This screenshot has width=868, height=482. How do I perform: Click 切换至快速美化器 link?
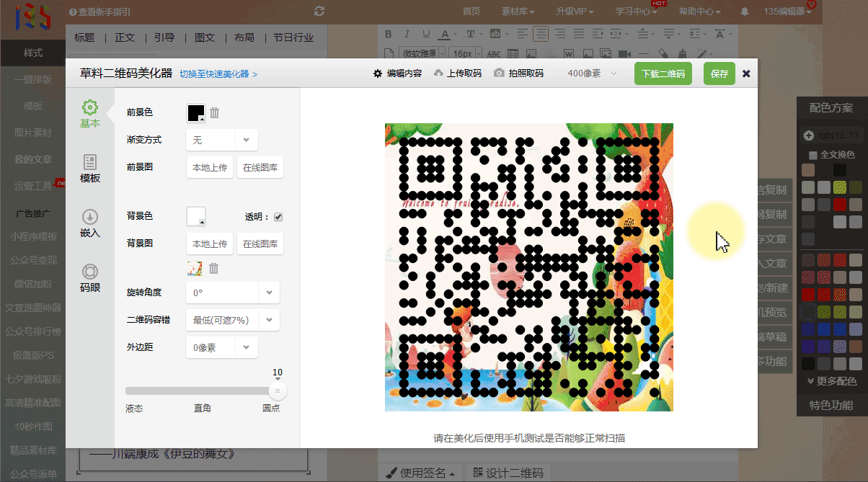coord(218,74)
